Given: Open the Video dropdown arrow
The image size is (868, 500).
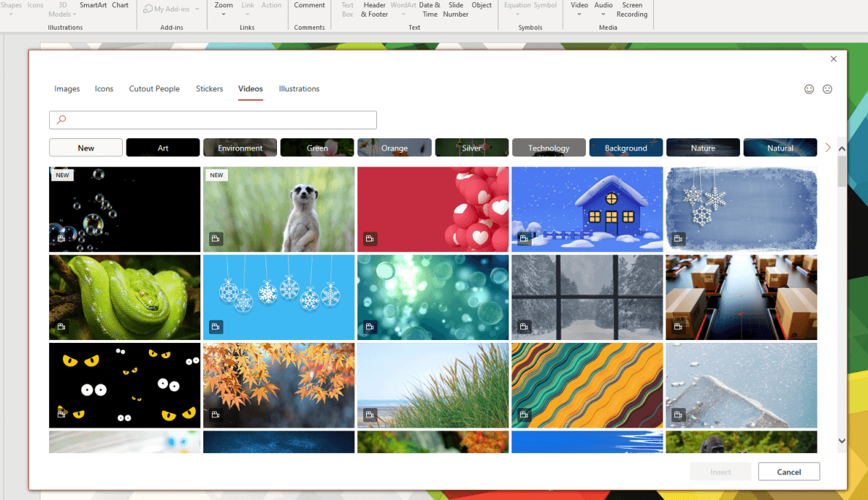Looking at the screenshot, I should [x=579, y=14].
